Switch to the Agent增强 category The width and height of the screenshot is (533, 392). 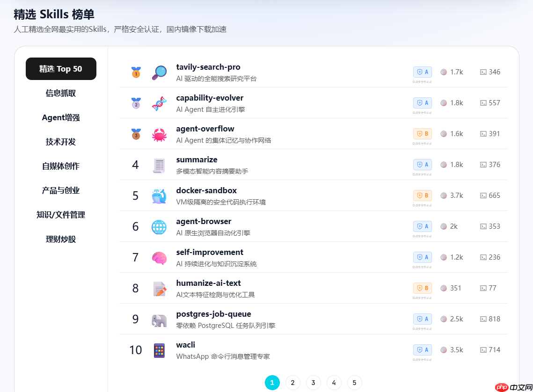coord(61,117)
